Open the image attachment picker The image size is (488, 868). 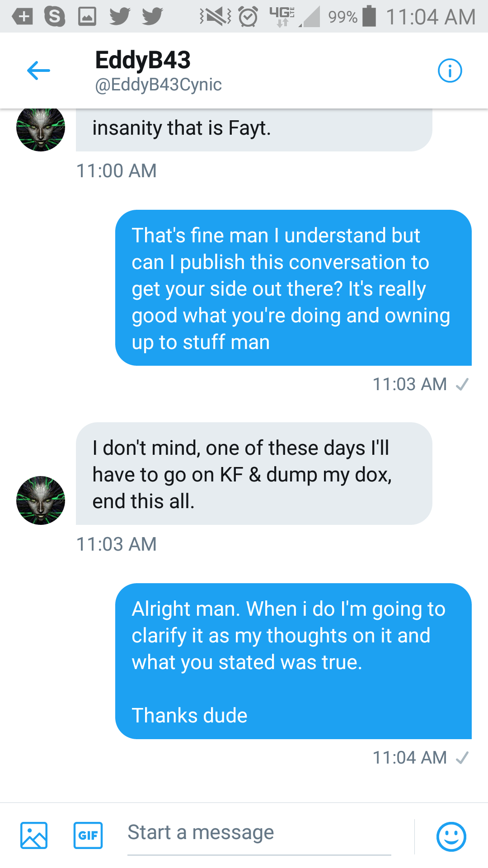(x=34, y=835)
